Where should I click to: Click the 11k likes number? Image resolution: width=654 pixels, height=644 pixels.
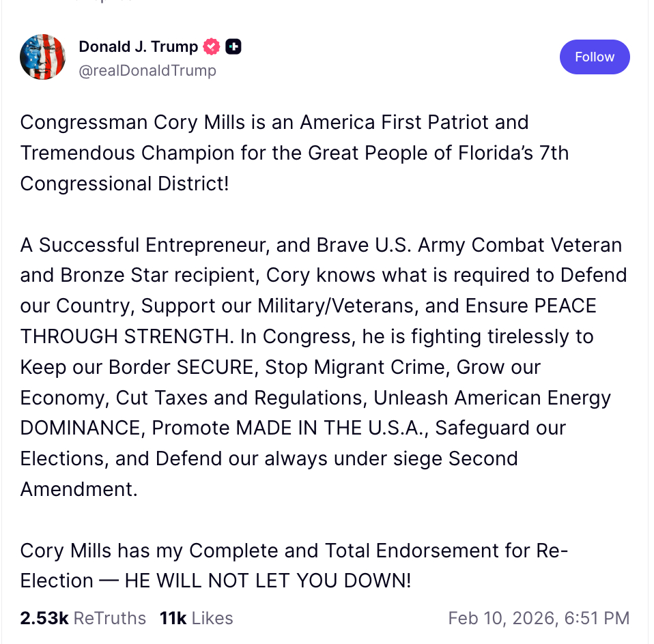173,618
